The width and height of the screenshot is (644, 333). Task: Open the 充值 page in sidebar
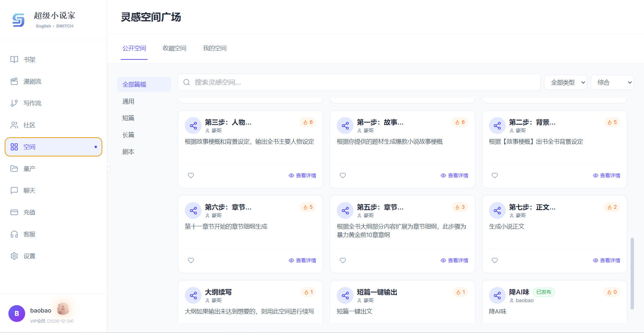pos(29,212)
